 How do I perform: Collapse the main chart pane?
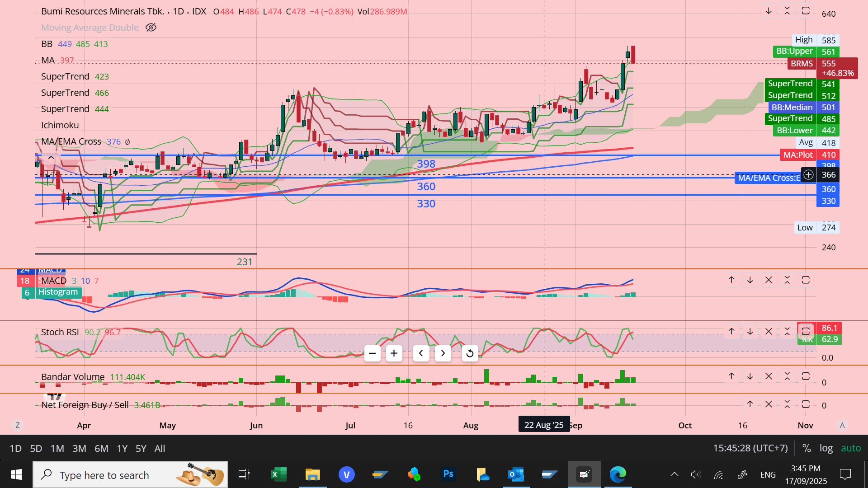(787, 11)
